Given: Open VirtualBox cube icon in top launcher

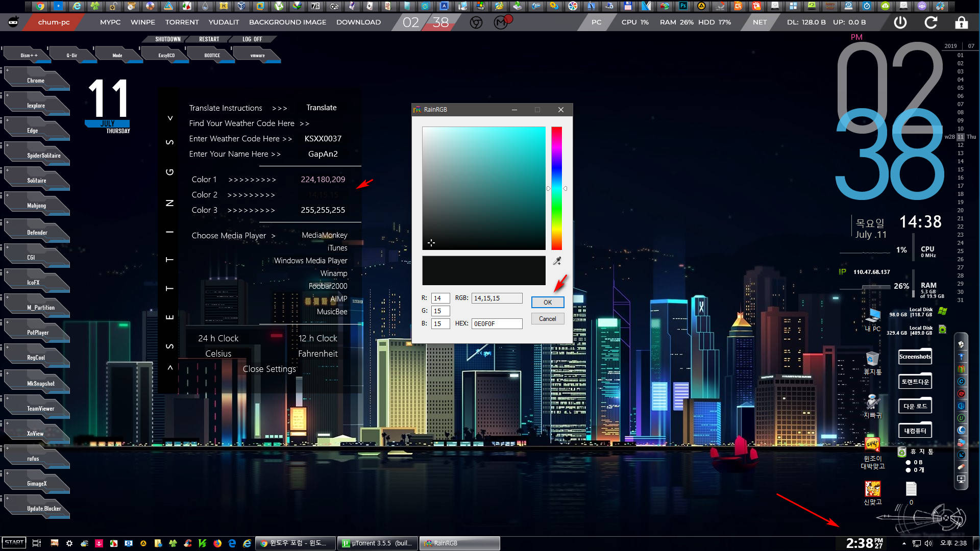Looking at the screenshot, I should (242, 6).
